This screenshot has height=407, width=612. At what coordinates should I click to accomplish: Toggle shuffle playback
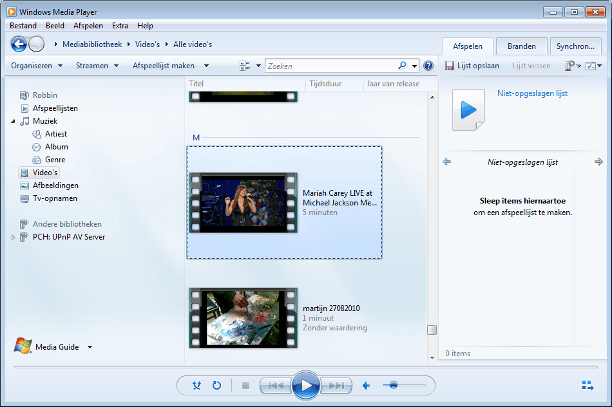coord(197,386)
